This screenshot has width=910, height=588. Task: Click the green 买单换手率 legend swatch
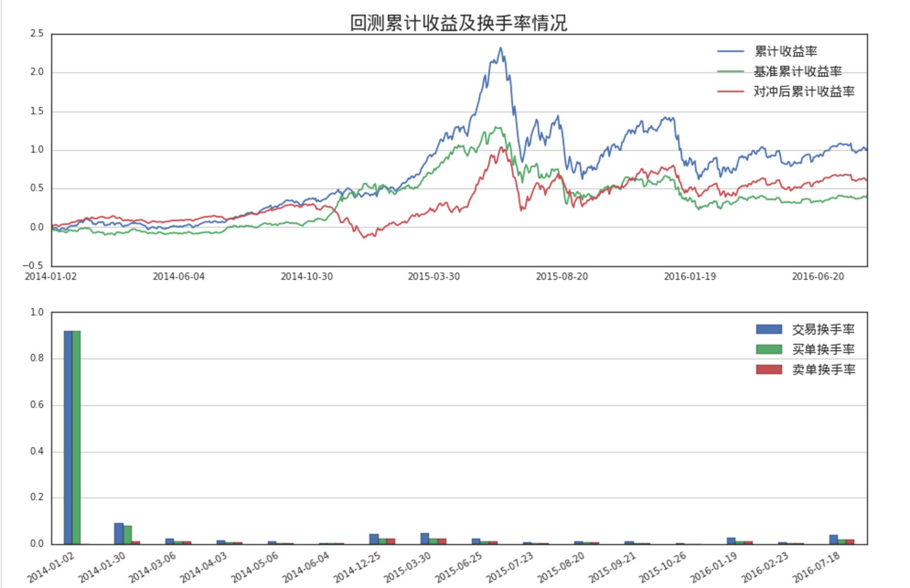[x=769, y=349]
